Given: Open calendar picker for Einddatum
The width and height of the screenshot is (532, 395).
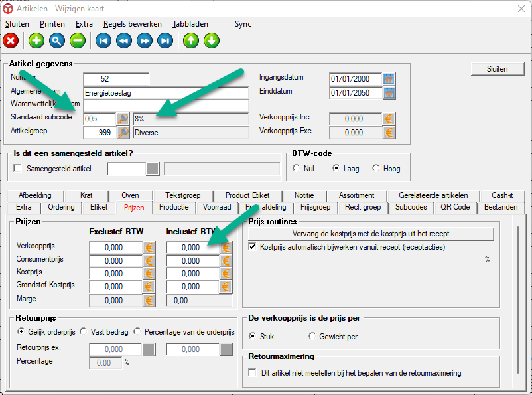Looking at the screenshot, I should point(389,93).
